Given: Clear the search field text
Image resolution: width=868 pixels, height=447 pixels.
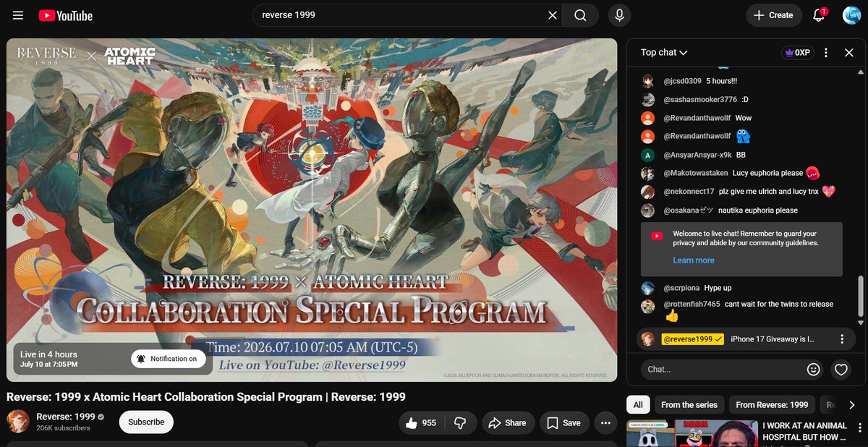Looking at the screenshot, I should (x=552, y=15).
